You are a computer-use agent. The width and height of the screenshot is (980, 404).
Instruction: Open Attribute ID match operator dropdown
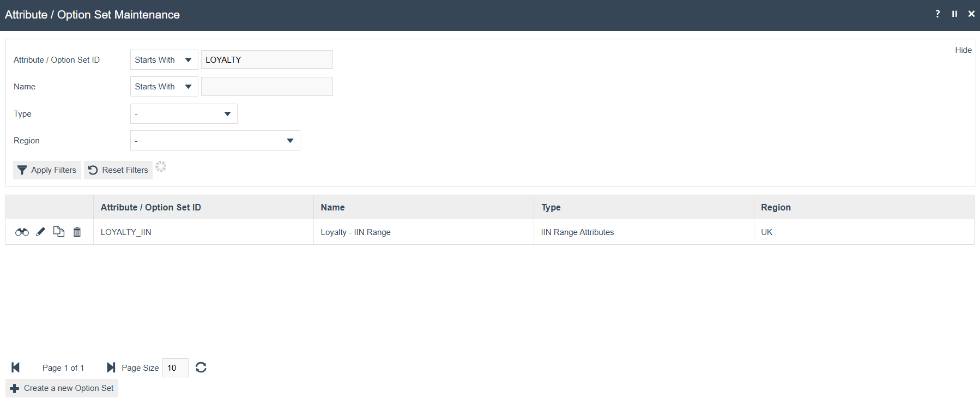click(x=164, y=60)
